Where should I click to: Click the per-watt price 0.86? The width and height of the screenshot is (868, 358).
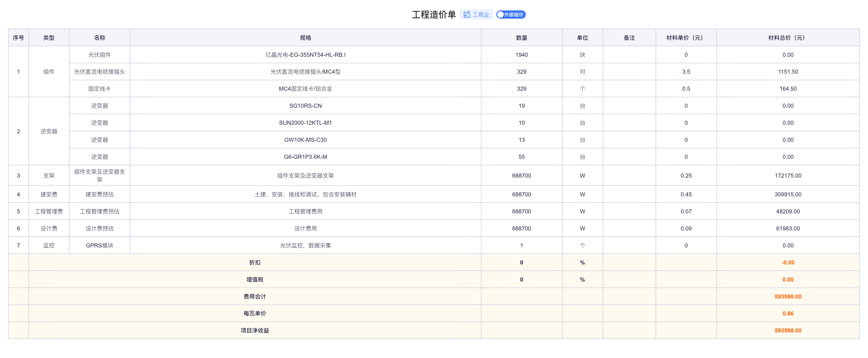788,314
